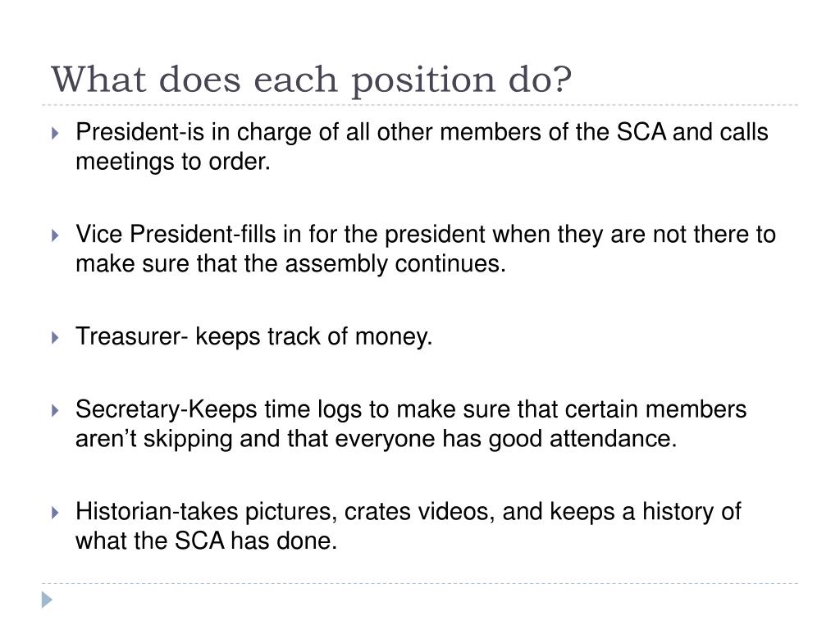This screenshot has height=630, width=840.
Task: Click the slide title 'What does each position do?'
Action: [311, 80]
